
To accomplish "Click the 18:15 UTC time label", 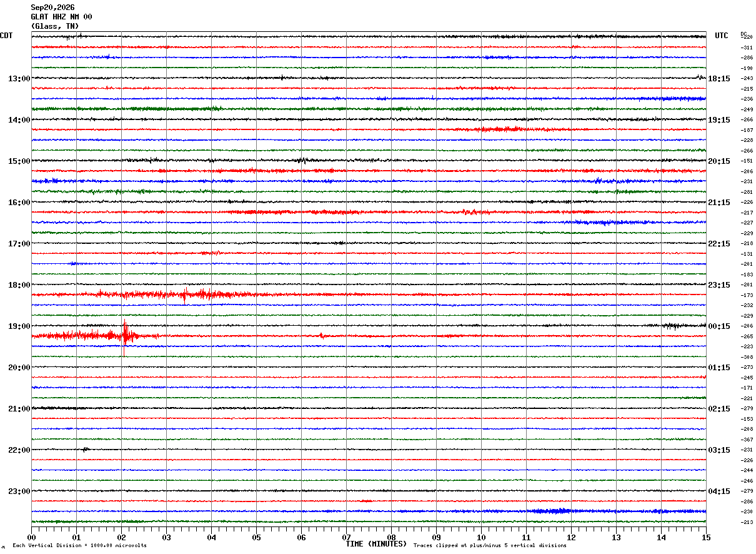I will pos(719,79).
